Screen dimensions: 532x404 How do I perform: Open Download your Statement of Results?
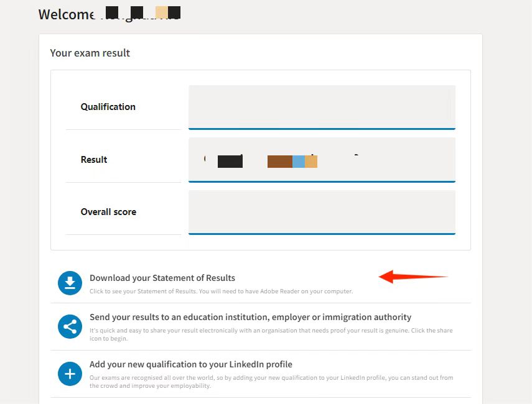pyautogui.click(x=162, y=278)
